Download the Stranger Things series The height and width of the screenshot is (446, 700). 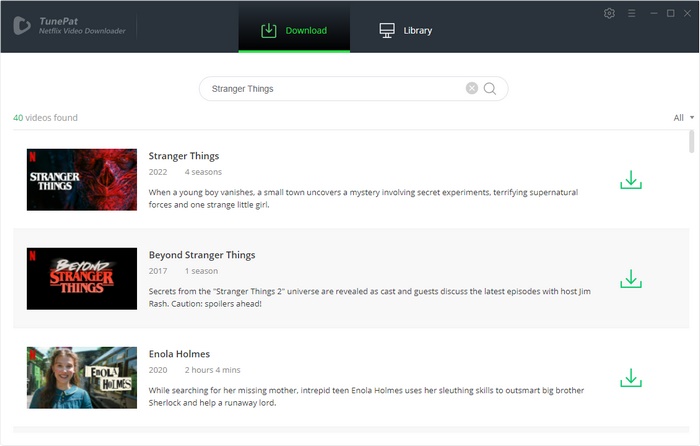pyautogui.click(x=631, y=179)
